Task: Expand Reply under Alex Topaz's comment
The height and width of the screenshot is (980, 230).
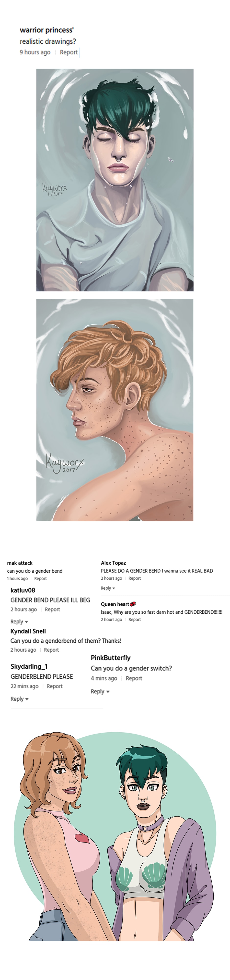Action: (108, 588)
